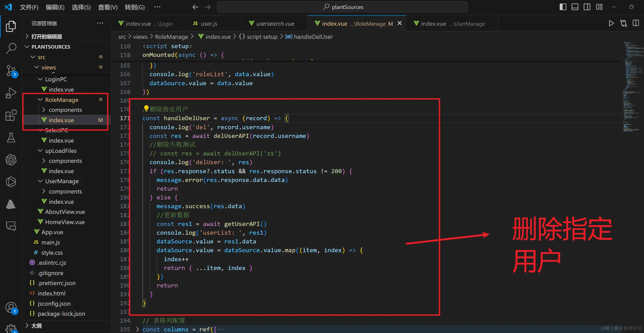
Task: Unfold the columns ref at line 195
Action: [137, 329]
